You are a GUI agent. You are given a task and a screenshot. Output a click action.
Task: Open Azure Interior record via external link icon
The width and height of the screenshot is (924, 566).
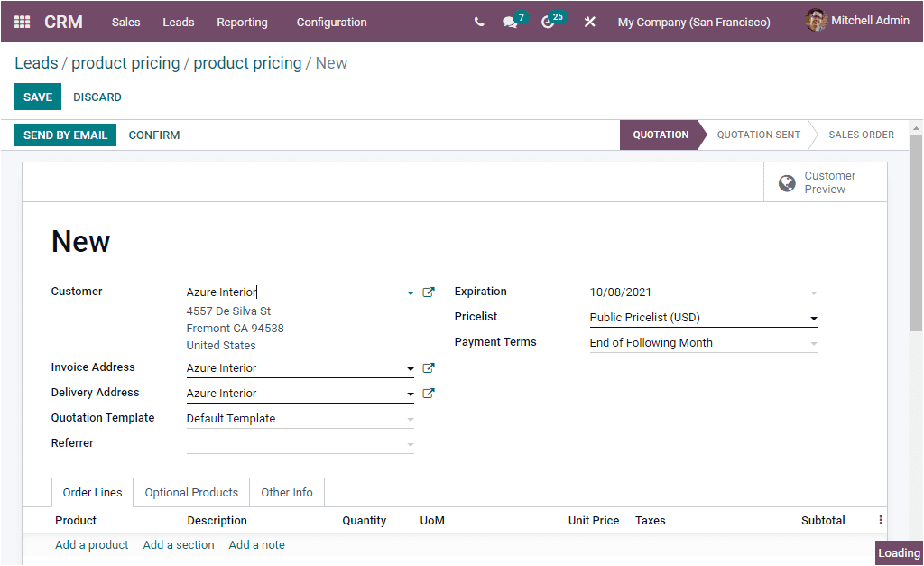[x=429, y=292]
